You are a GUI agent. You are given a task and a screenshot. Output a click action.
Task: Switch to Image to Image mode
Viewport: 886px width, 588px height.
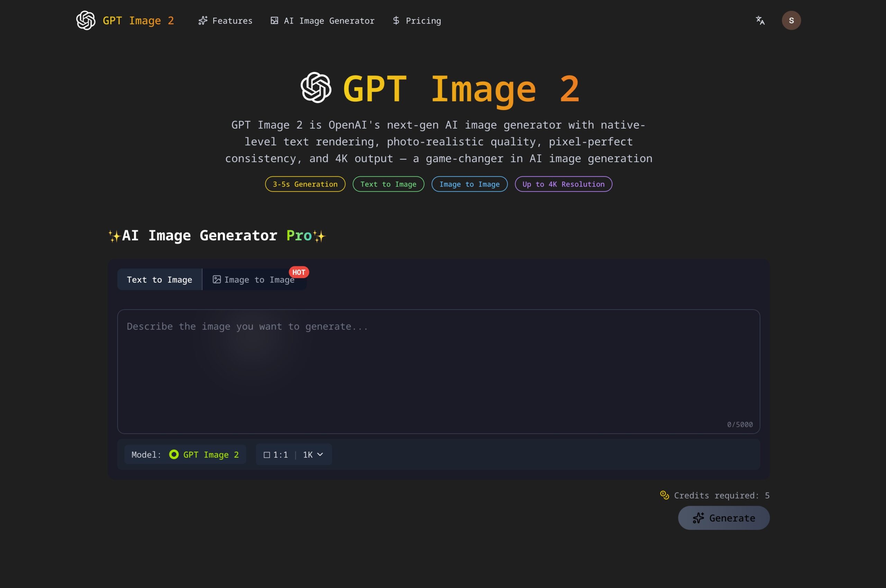point(254,279)
